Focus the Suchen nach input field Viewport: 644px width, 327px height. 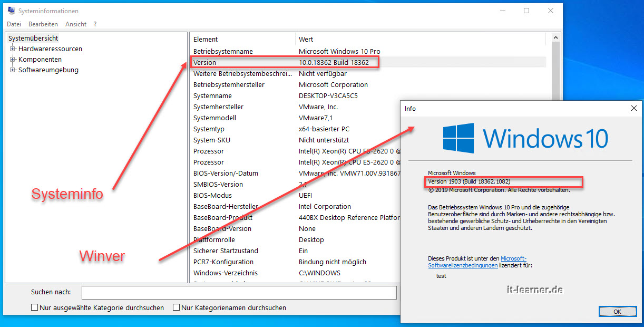[x=239, y=293]
